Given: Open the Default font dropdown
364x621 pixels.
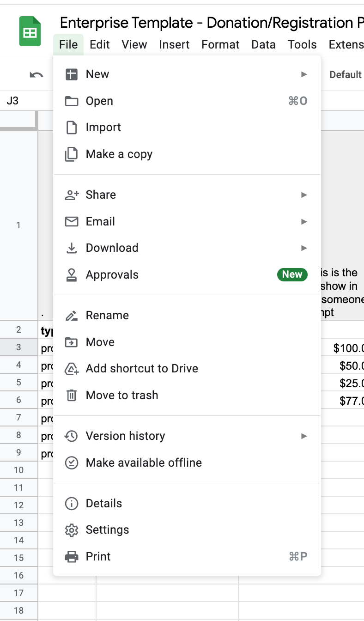Looking at the screenshot, I should [x=346, y=75].
